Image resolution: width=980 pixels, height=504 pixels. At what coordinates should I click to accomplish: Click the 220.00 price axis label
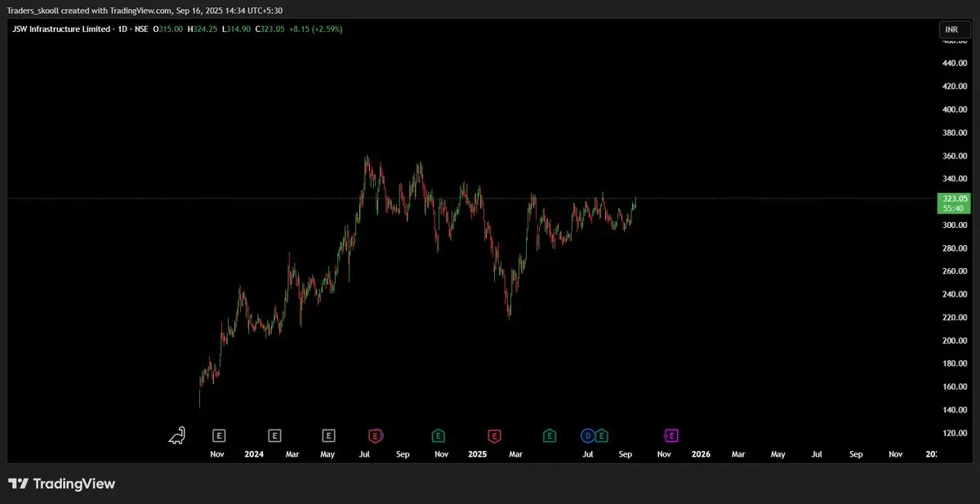tap(955, 317)
